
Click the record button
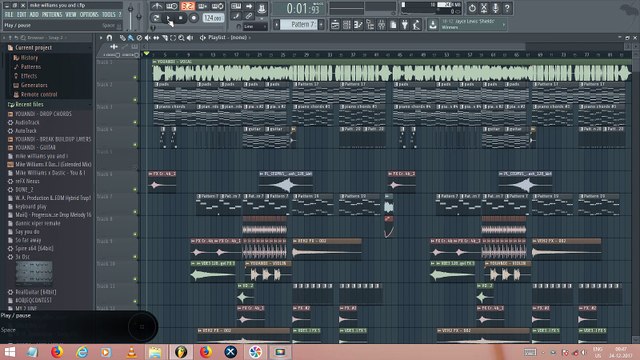(x=194, y=18)
